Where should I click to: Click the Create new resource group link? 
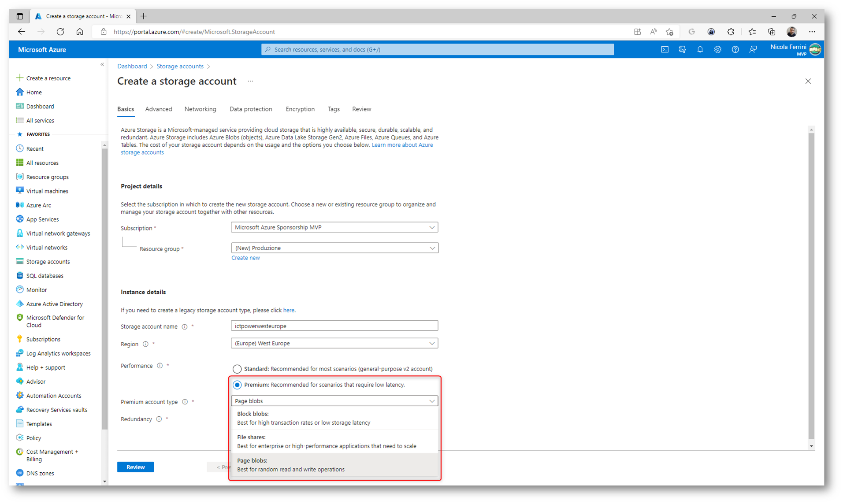click(x=245, y=258)
